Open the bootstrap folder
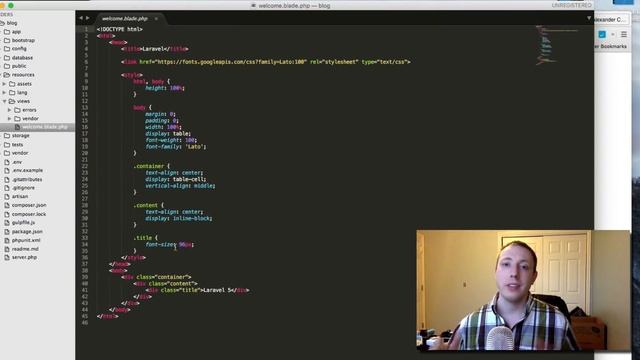The width and height of the screenshot is (640, 360). (x=23, y=40)
